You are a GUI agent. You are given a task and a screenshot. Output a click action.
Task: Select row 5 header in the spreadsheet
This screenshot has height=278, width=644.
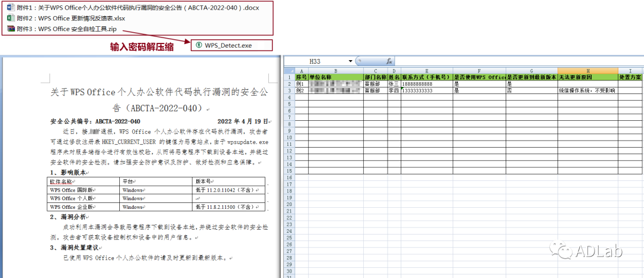(289, 104)
